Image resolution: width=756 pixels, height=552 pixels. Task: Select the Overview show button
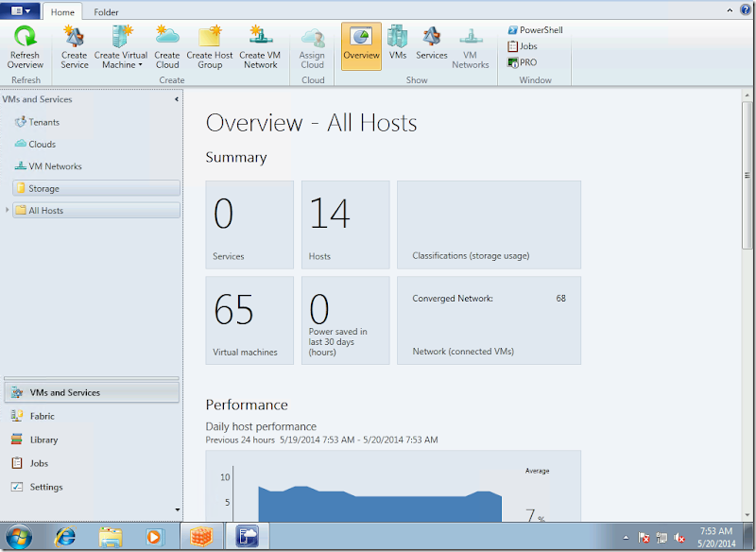[362, 46]
